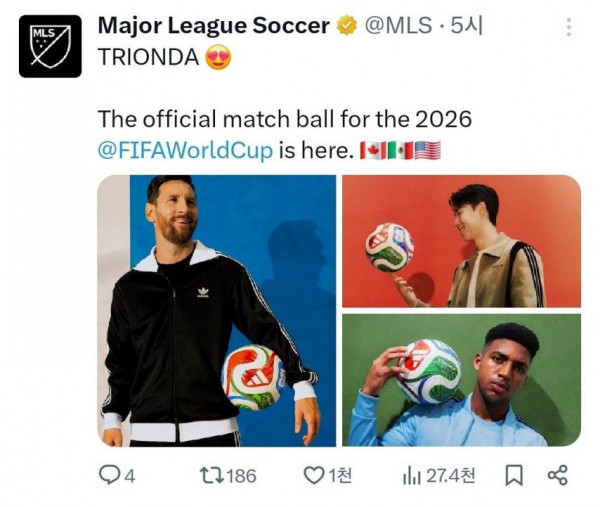This screenshot has width=600, height=507.
Task: Click the gold verified badge
Action: (346, 27)
